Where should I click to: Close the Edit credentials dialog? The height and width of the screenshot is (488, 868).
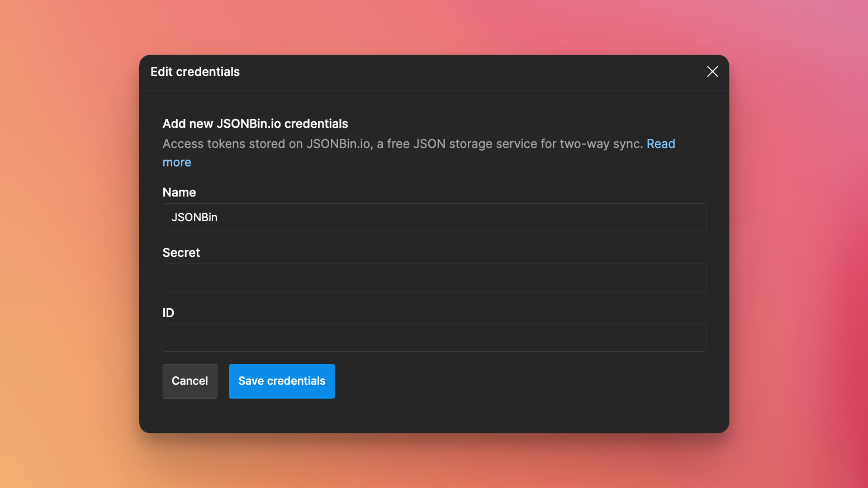712,71
